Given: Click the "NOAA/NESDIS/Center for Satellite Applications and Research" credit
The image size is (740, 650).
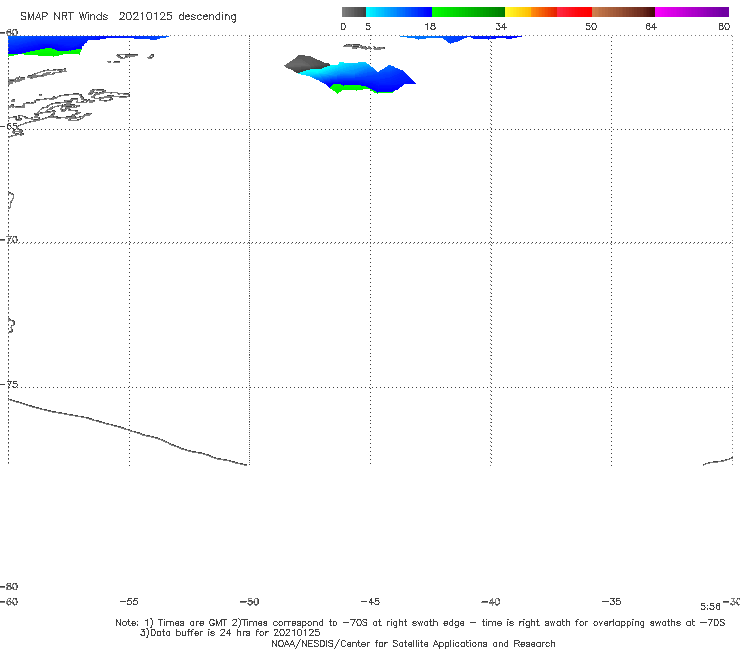Looking at the screenshot, I should [413, 644].
